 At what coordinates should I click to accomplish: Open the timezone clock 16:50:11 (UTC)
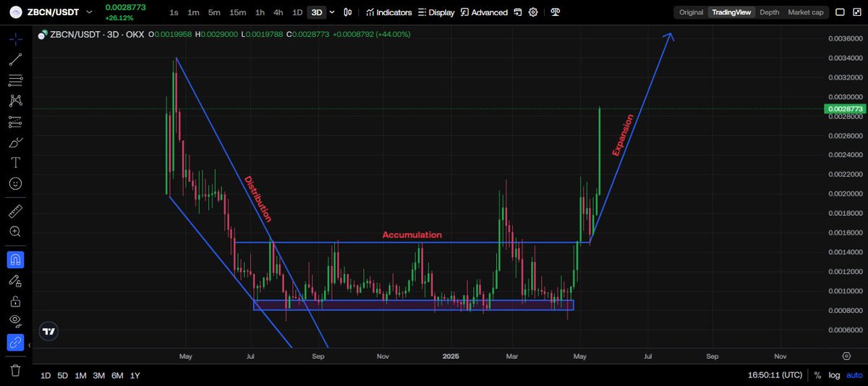coord(775,375)
